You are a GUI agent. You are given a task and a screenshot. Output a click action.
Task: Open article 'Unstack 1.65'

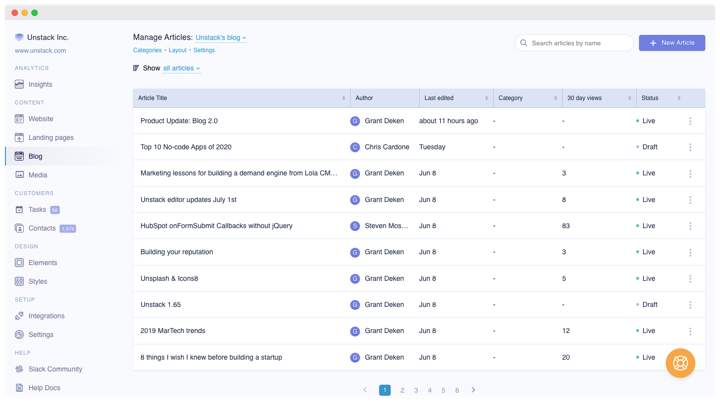pos(161,305)
